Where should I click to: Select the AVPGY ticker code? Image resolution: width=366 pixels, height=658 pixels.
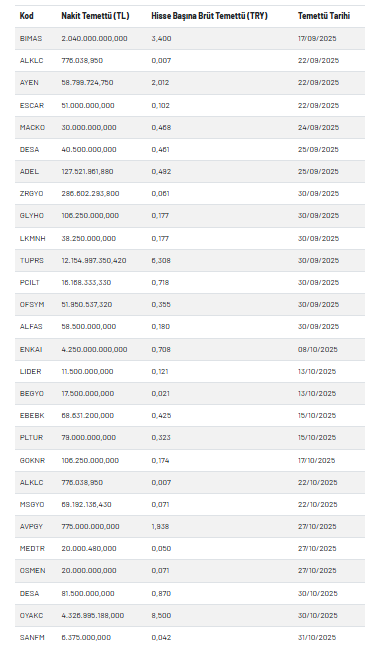tap(31, 526)
